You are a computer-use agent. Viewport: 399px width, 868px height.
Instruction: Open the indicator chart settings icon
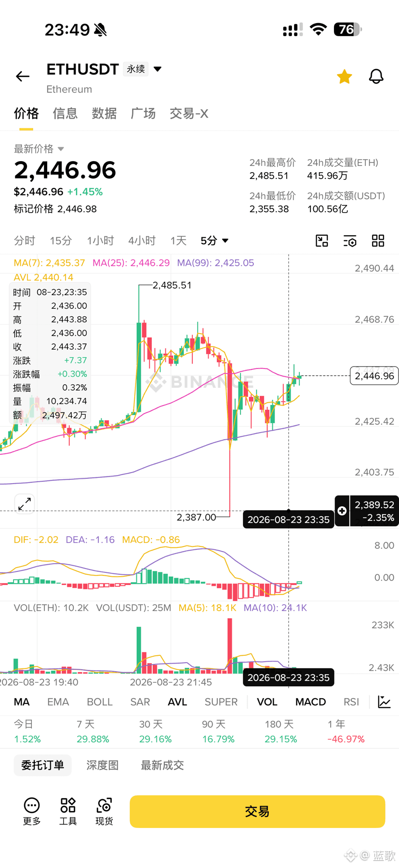(x=385, y=702)
